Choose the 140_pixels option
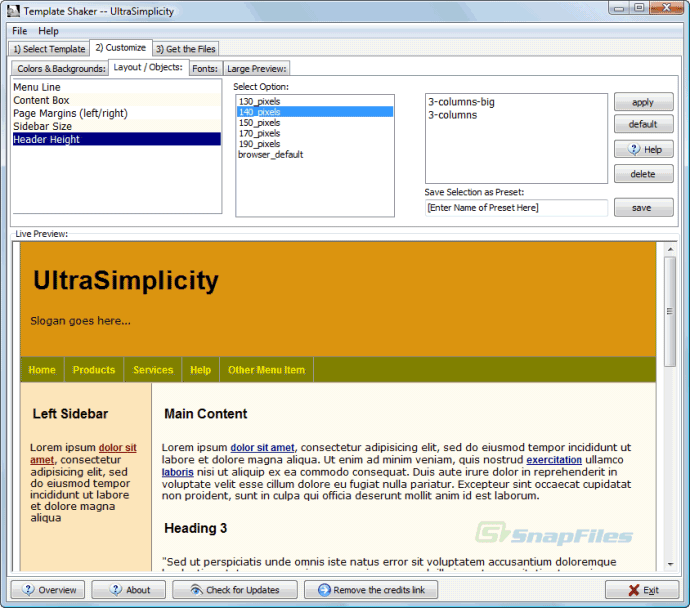The image size is (690, 608). tap(315, 112)
